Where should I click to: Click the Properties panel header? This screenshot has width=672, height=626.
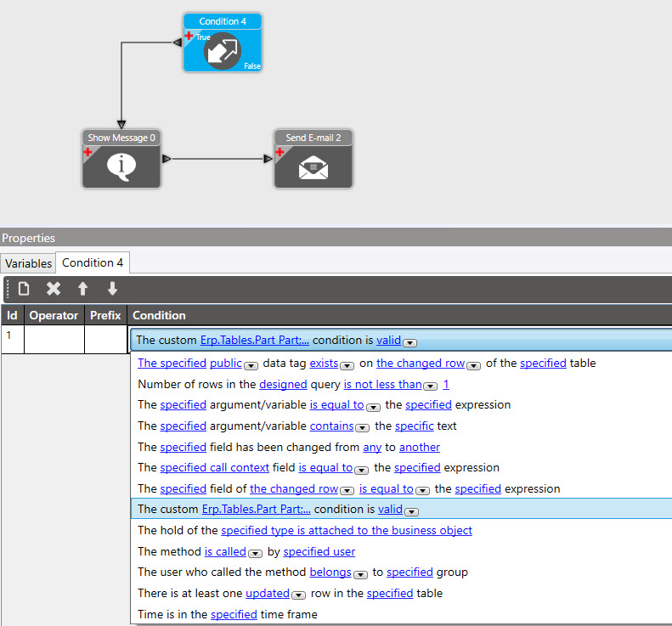coord(336,238)
